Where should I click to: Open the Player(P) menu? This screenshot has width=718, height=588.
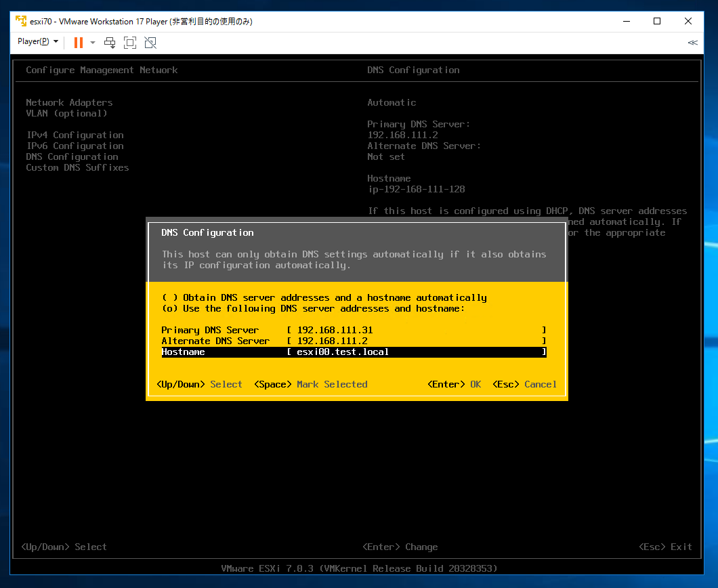coord(37,42)
